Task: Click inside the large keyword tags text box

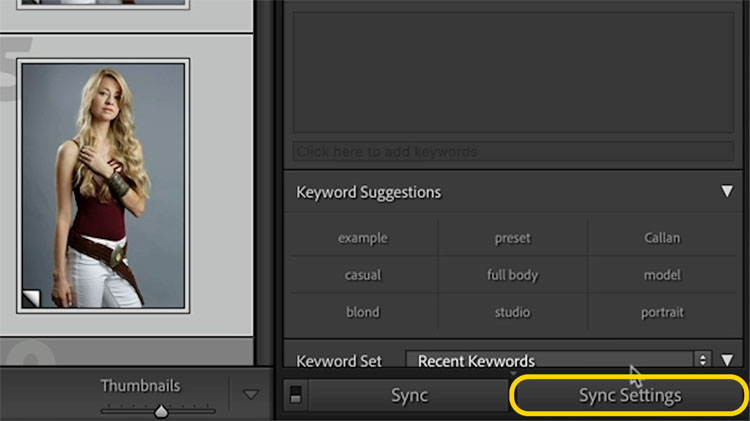Action: click(x=513, y=72)
